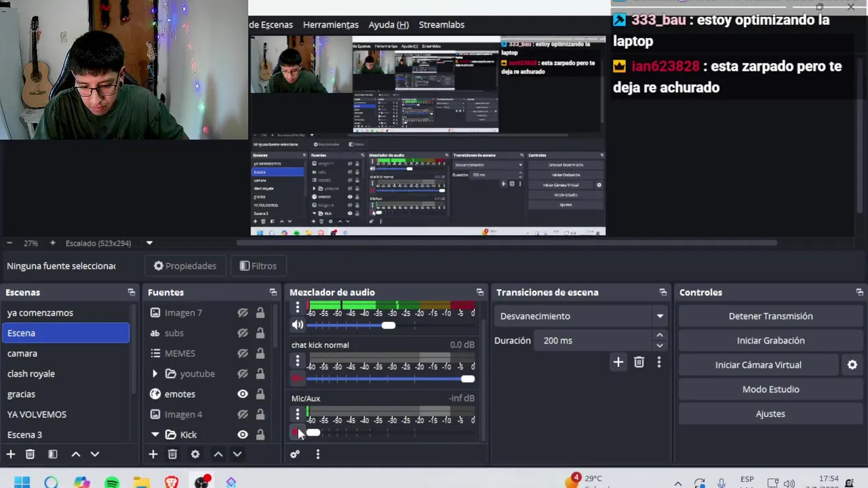Mute the top audio mixer channel
This screenshot has width=868, height=488.
pos(297,325)
